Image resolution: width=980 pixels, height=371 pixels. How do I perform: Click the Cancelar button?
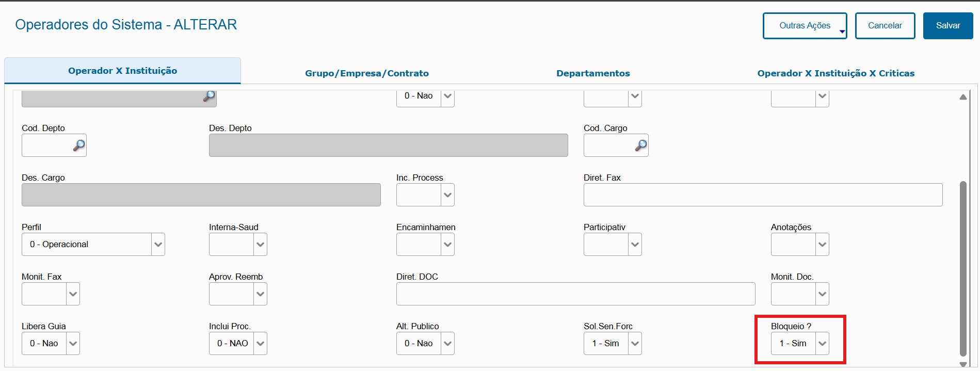(885, 26)
